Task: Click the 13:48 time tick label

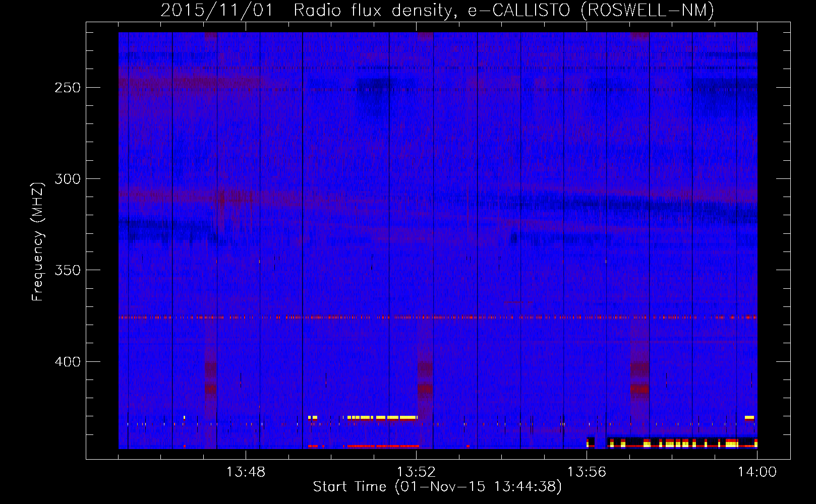Action: (246, 472)
